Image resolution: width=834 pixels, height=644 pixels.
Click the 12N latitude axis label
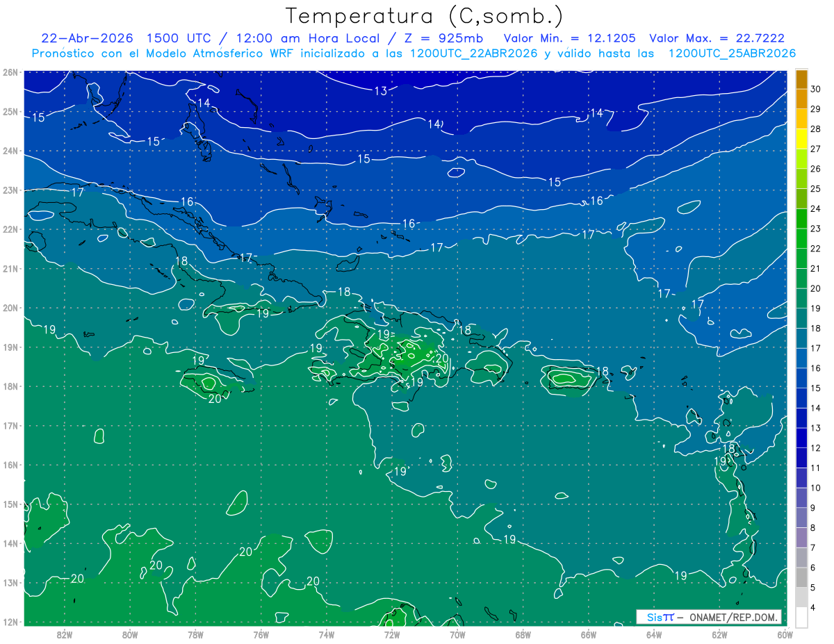click(x=10, y=622)
